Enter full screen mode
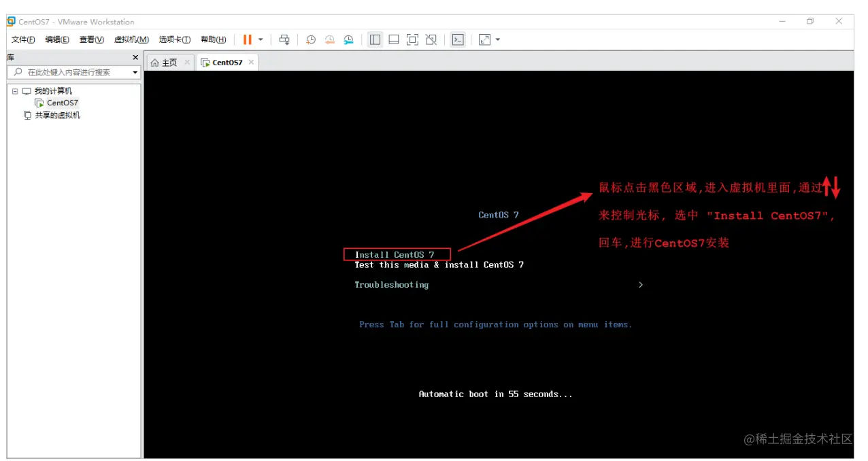The image size is (868, 461). (x=412, y=39)
